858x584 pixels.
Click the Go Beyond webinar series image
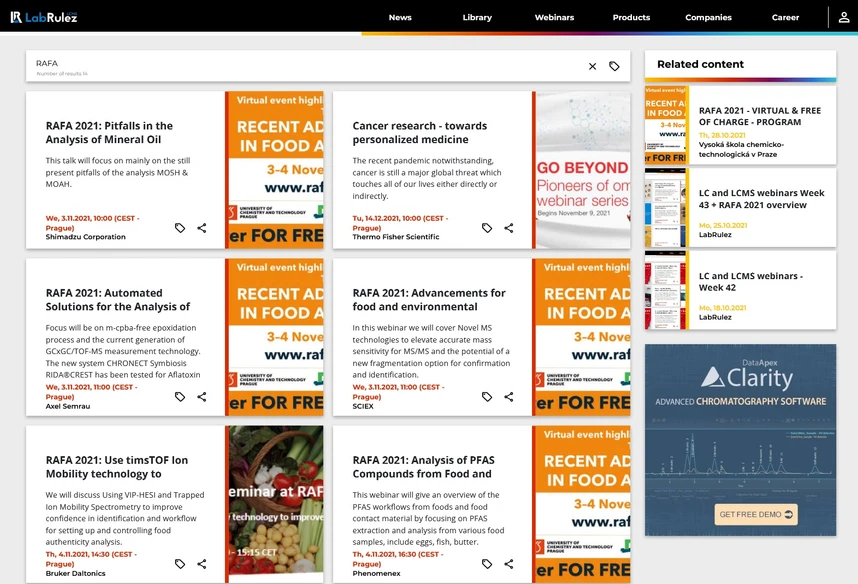581,170
